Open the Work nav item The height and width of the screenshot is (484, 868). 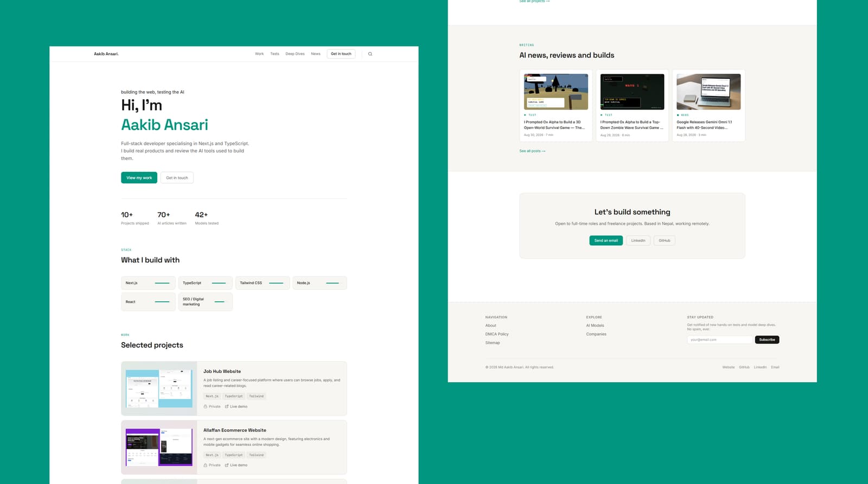coord(259,54)
